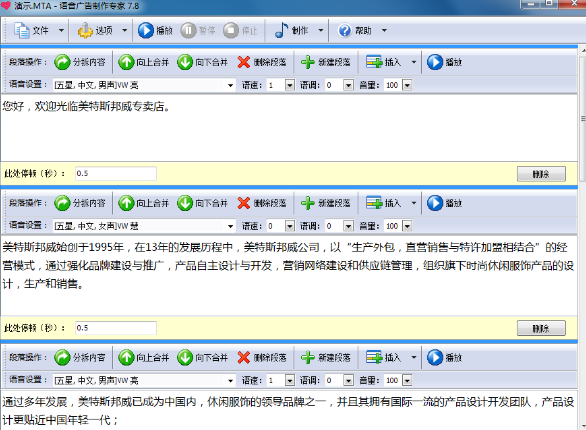The image size is (586, 430).
Task: Click 删除 button beside second pause field
Action: pos(541,328)
